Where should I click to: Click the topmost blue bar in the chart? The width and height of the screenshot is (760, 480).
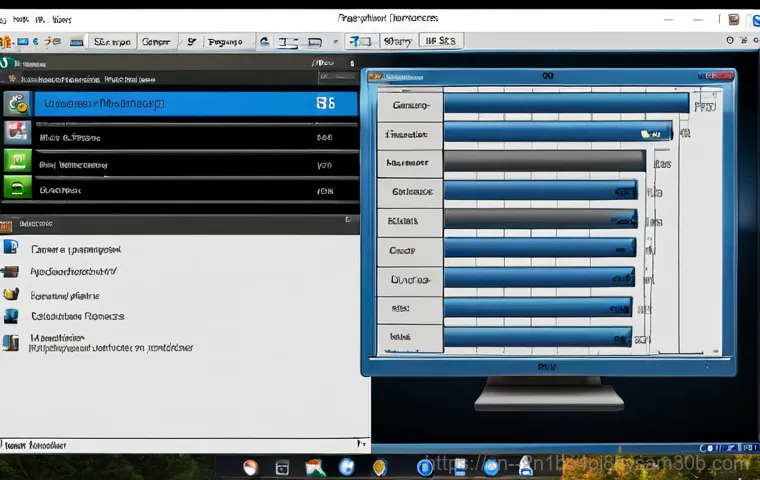coord(566,103)
